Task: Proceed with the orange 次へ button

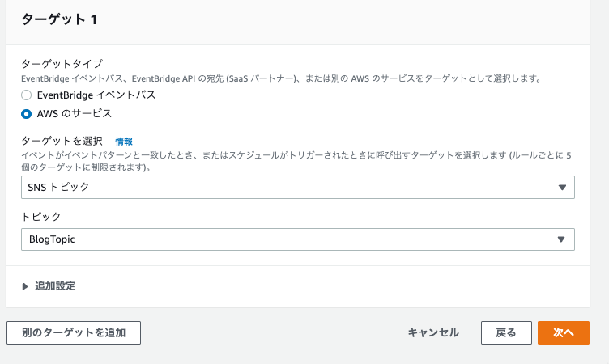Action: pyautogui.click(x=564, y=332)
